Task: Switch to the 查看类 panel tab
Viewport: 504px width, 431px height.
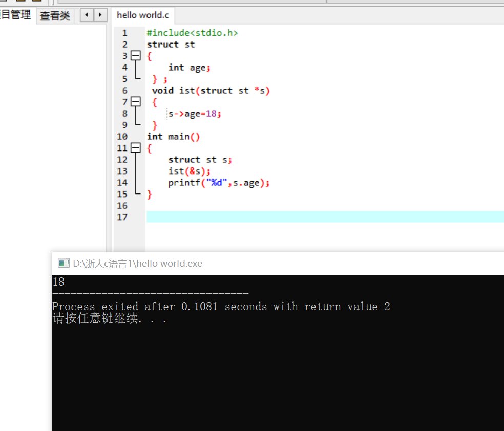Action: coord(55,16)
